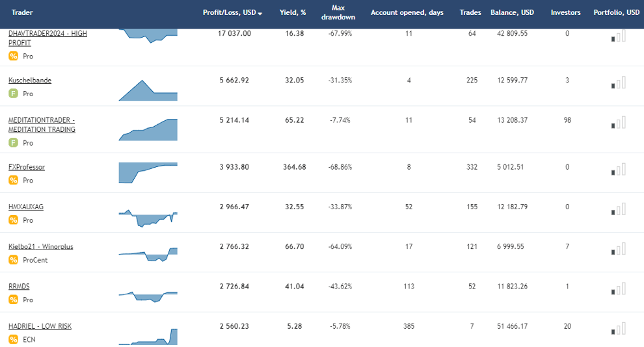Image resolution: width=644 pixels, height=347 pixels.
Task: Sort table by Max drawdown header
Action: [x=338, y=12]
